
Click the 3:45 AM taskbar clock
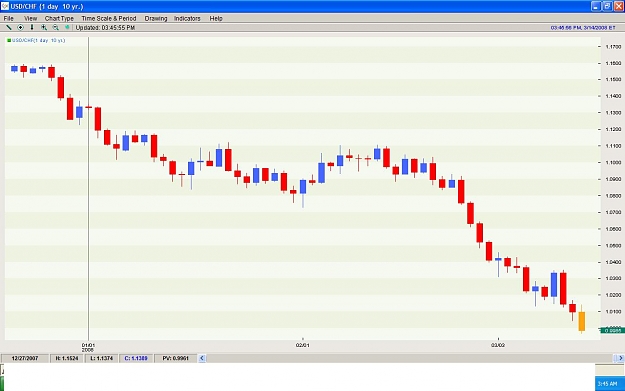[607, 384]
